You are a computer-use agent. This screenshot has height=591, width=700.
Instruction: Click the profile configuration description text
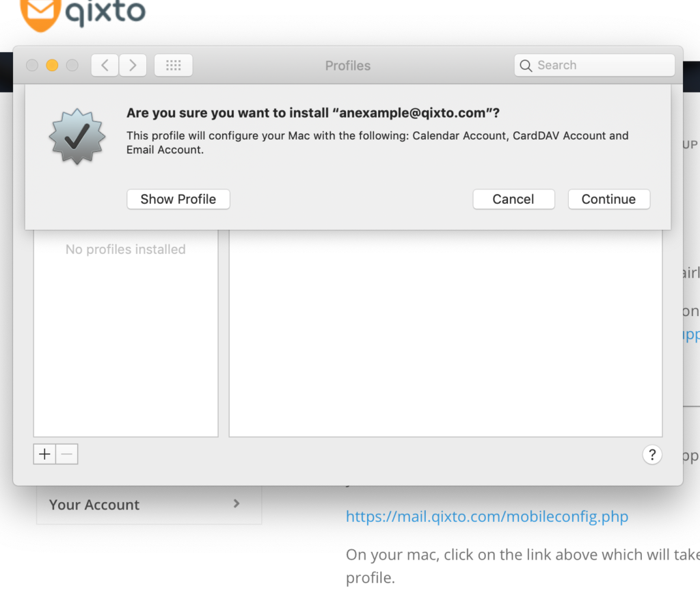point(377,142)
